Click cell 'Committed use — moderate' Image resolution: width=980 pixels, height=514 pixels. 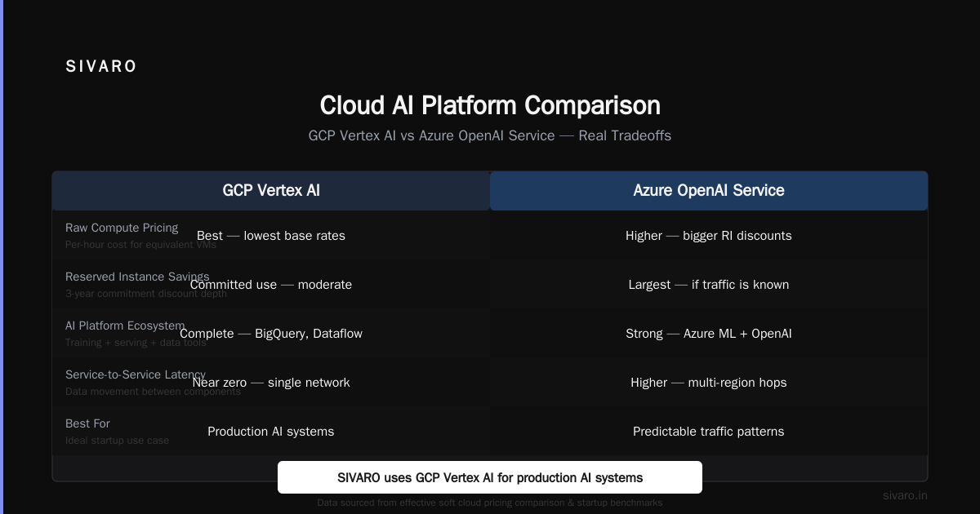[x=271, y=285]
